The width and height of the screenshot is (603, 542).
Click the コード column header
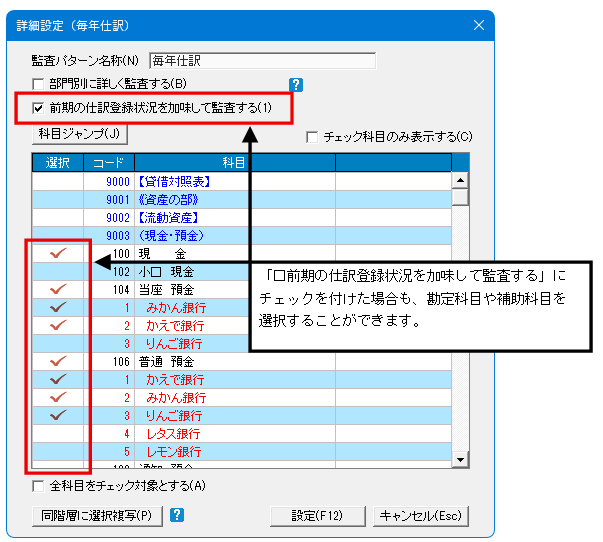(x=108, y=162)
